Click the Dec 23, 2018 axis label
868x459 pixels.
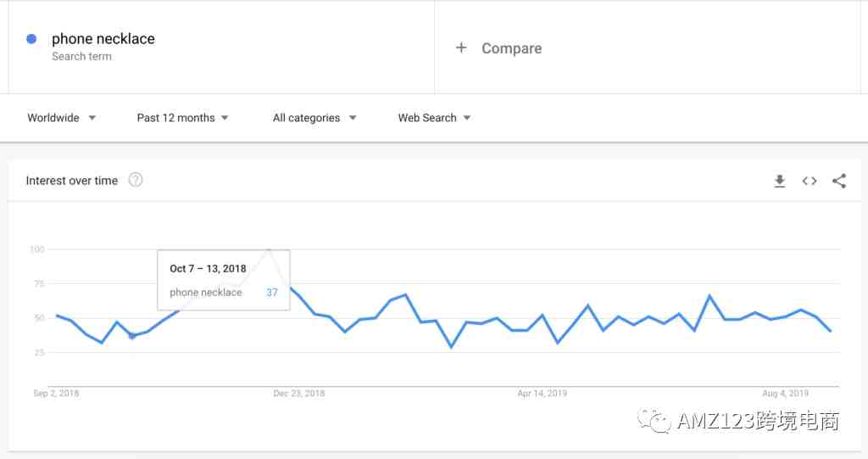(299, 393)
